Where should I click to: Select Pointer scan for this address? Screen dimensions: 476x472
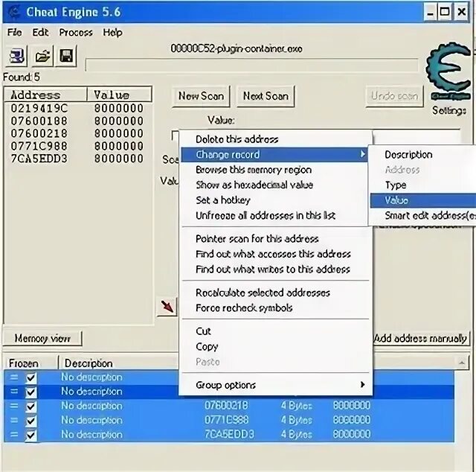tap(257, 238)
